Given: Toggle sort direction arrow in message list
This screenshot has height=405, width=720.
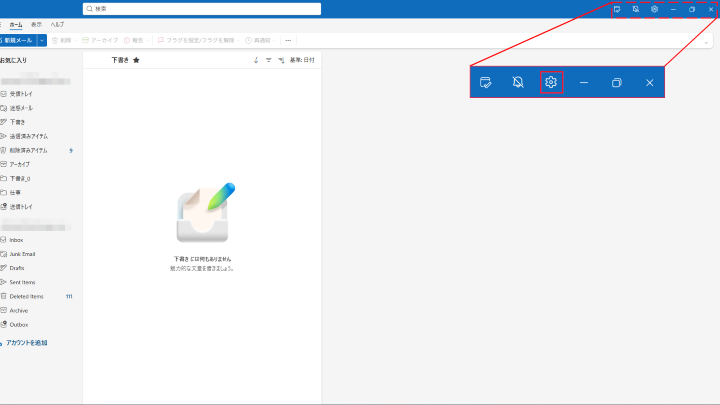Looking at the screenshot, I should 256,60.
